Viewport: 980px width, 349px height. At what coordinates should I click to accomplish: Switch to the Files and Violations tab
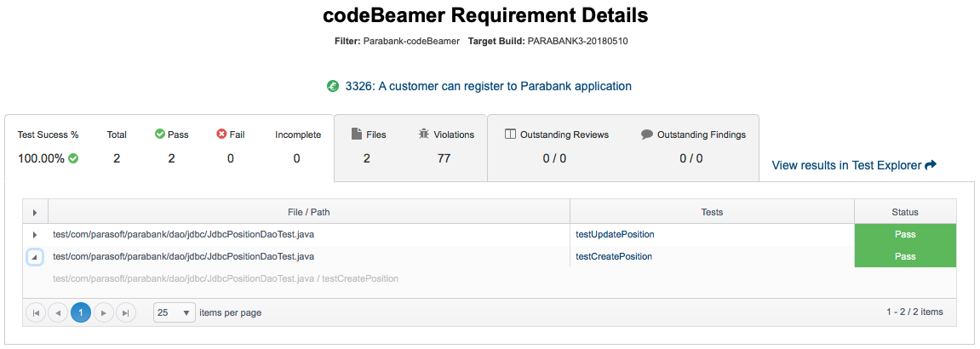click(410, 147)
